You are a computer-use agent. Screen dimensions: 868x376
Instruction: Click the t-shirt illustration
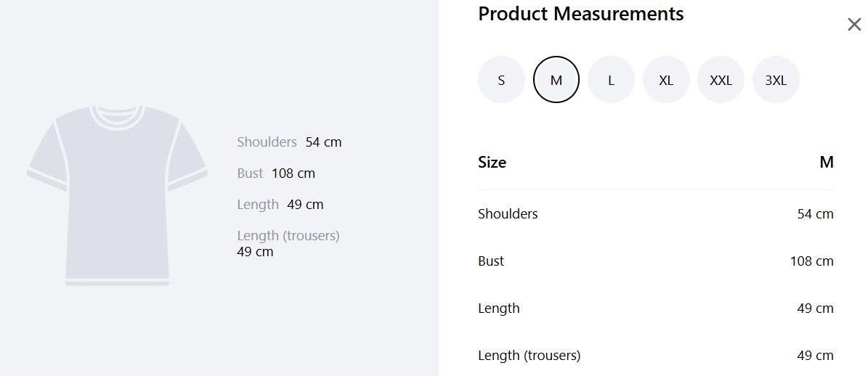tap(118, 196)
